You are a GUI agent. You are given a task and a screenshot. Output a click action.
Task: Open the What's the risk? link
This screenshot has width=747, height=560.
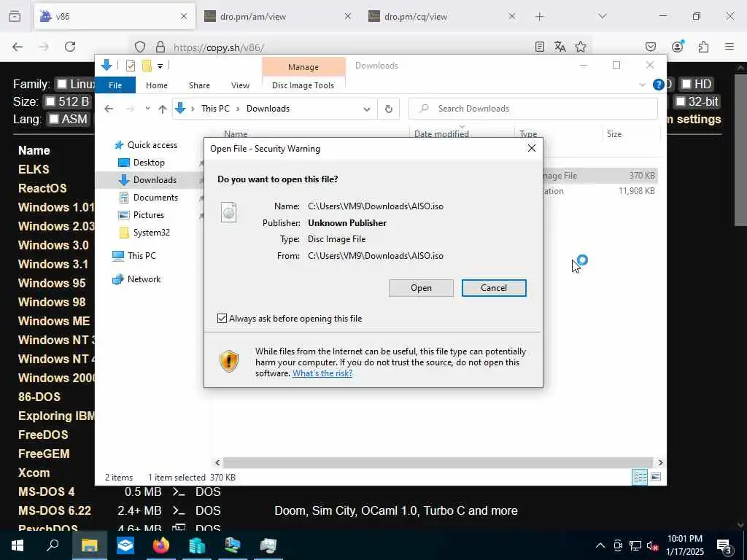tap(322, 373)
